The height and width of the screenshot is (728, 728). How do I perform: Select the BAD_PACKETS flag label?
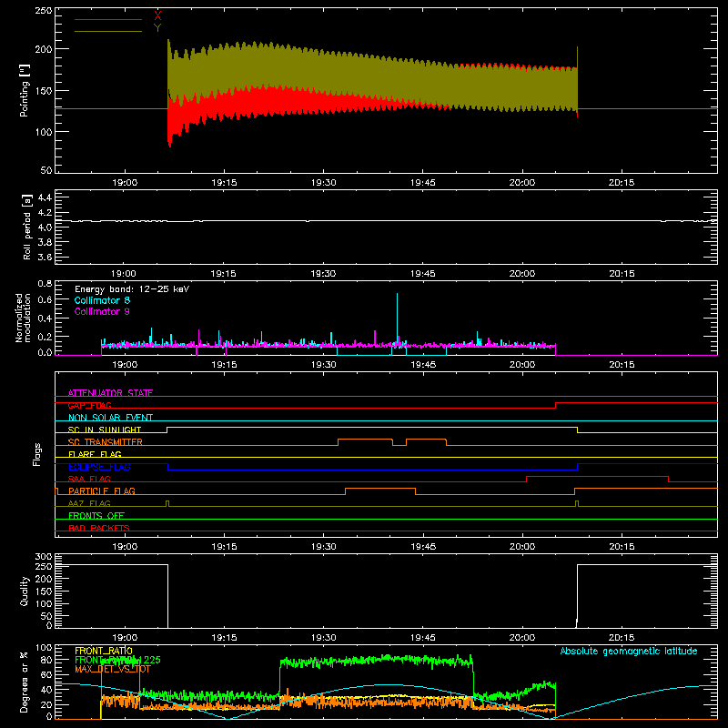tap(99, 528)
